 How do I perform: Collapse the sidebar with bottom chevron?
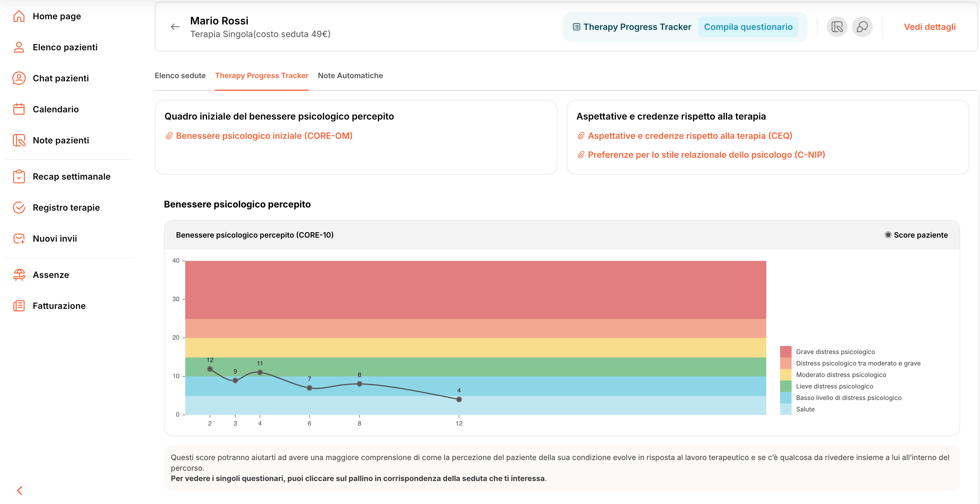pyautogui.click(x=20, y=490)
